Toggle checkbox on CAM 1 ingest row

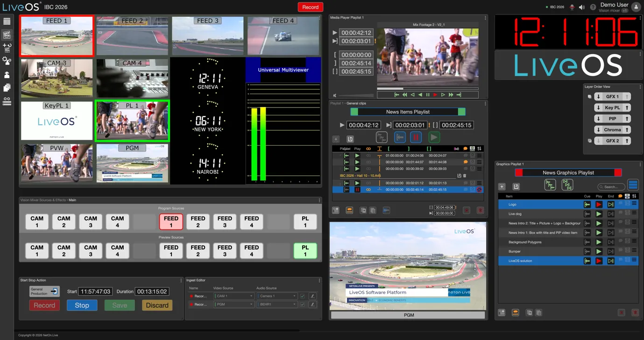coord(302,296)
